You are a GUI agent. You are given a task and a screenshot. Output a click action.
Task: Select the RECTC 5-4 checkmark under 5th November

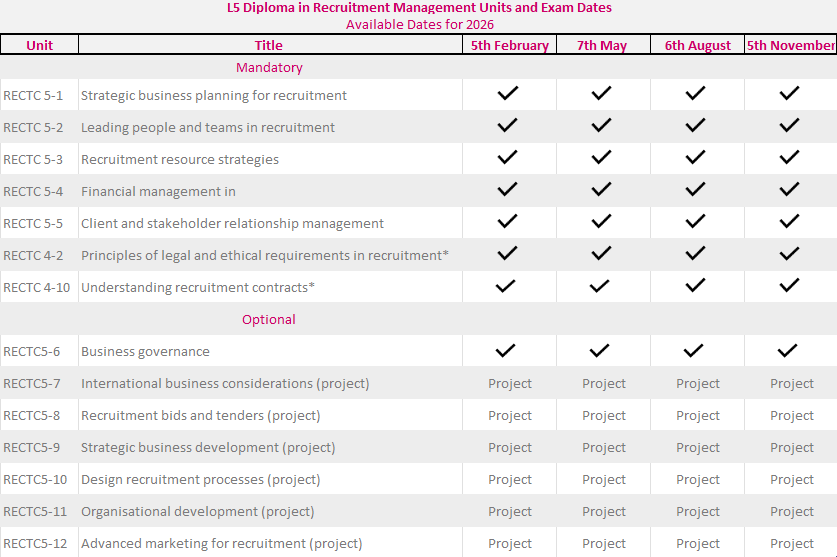tap(790, 190)
